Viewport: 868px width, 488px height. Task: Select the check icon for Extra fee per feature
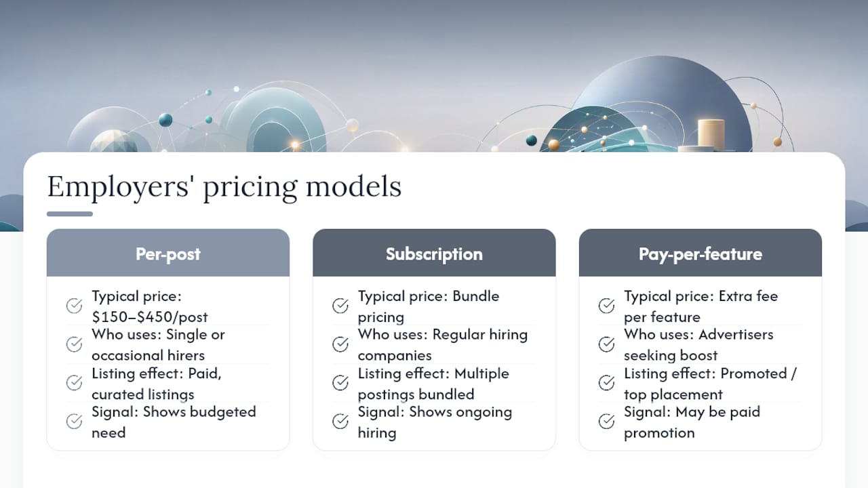click(x=607, y=306)
